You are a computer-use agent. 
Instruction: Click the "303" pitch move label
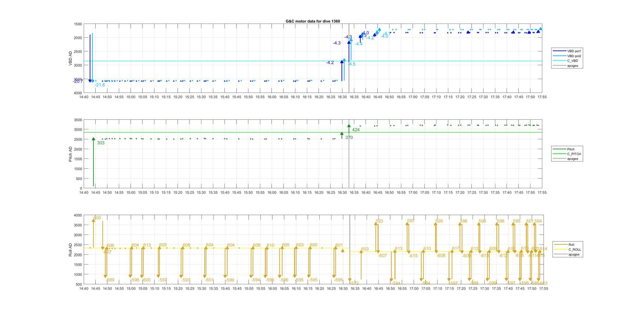coord(101,143)
